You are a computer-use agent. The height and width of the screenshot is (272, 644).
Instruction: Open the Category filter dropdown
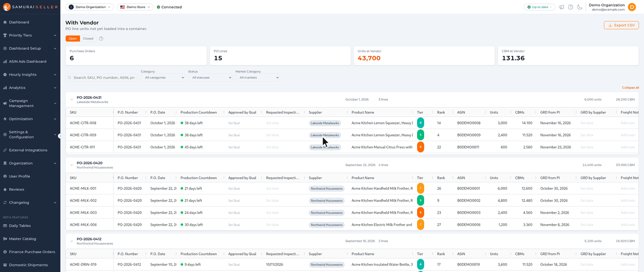[163, 78]
